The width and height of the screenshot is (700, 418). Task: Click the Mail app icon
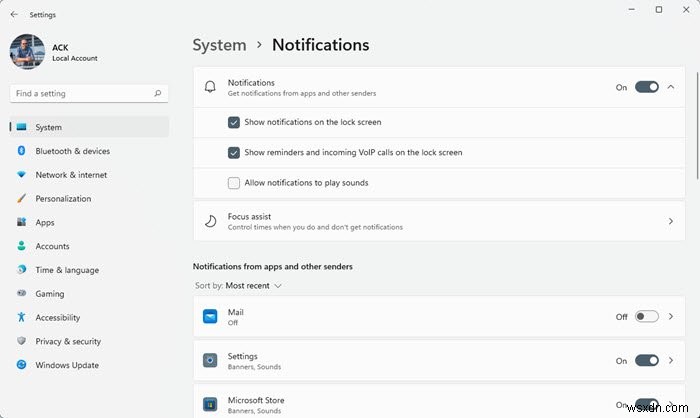(x=210, y=317)
